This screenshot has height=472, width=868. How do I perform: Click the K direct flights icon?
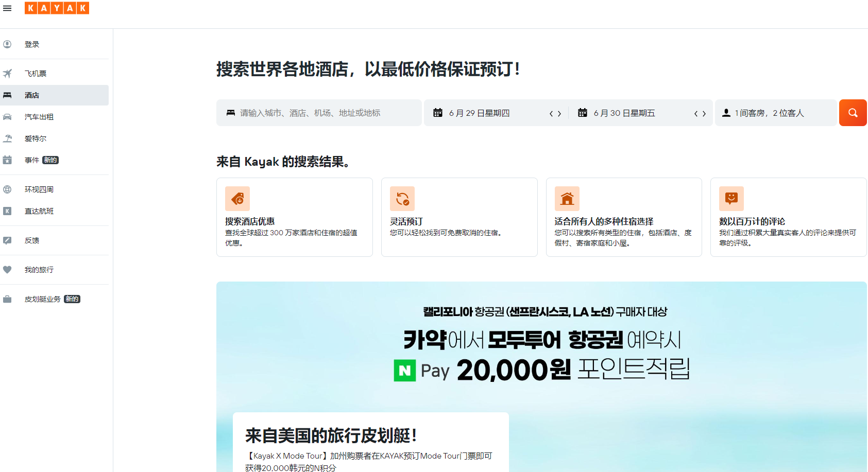coord(7,211)
